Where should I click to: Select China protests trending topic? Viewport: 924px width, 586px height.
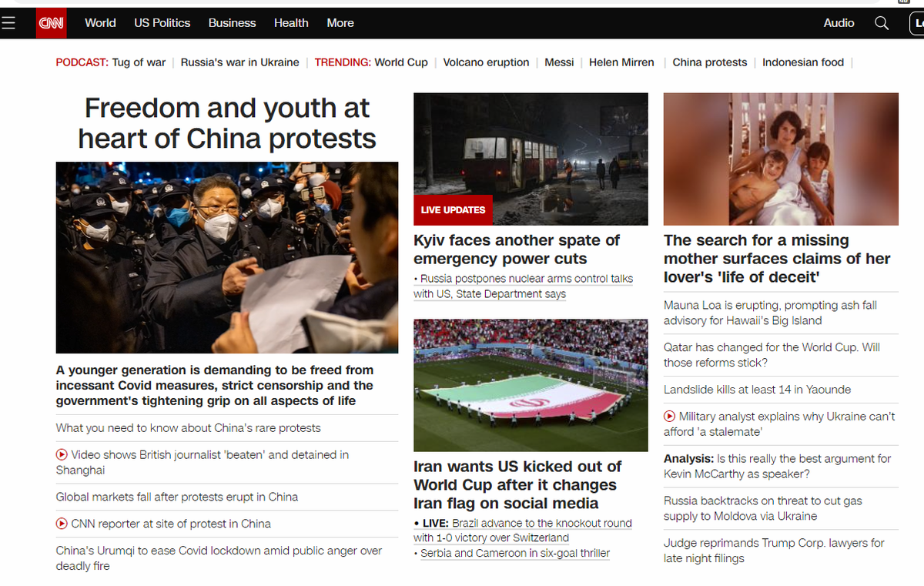(710, 62)
